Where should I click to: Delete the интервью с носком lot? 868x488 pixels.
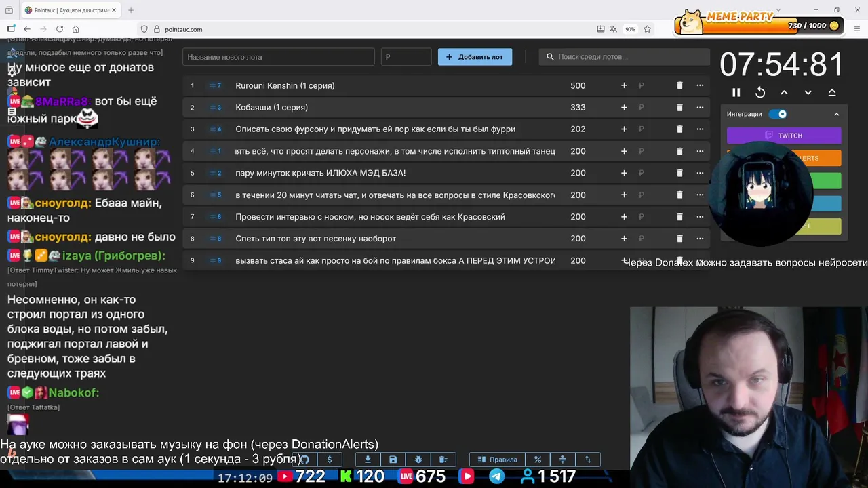[x=679, y=217]
